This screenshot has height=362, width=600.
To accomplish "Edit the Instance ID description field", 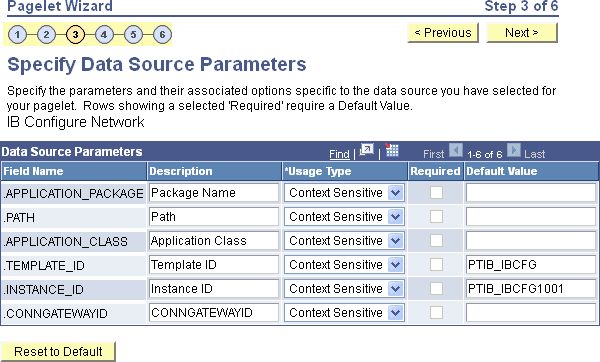I will (x=214, y=289).
